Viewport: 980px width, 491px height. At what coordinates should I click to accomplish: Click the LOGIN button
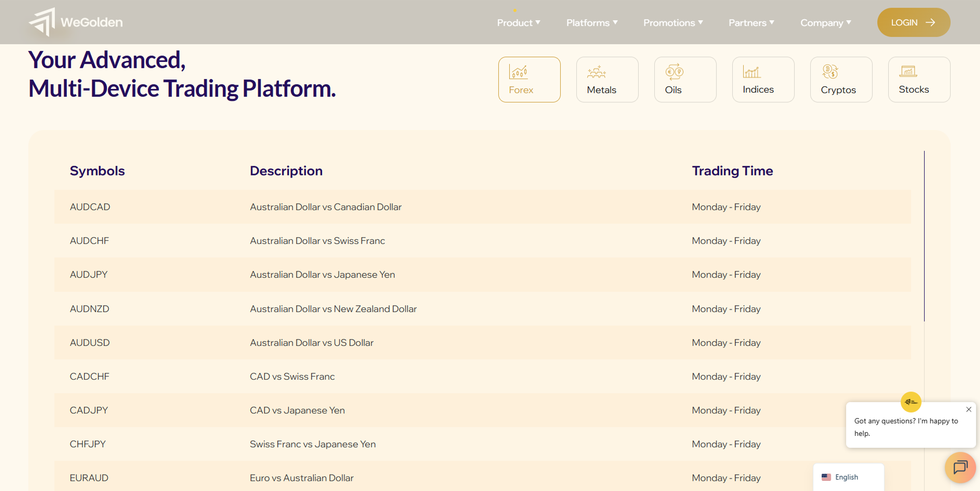913,23
